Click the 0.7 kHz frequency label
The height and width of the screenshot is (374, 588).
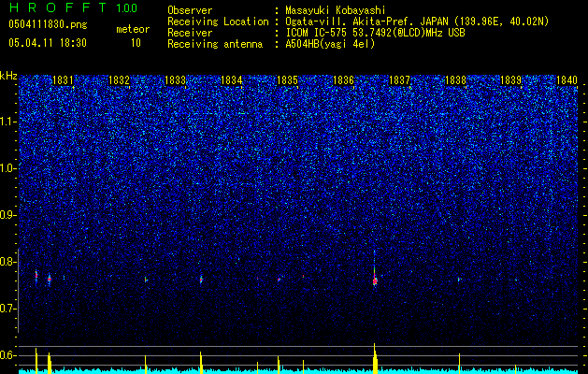click(8, 309)
